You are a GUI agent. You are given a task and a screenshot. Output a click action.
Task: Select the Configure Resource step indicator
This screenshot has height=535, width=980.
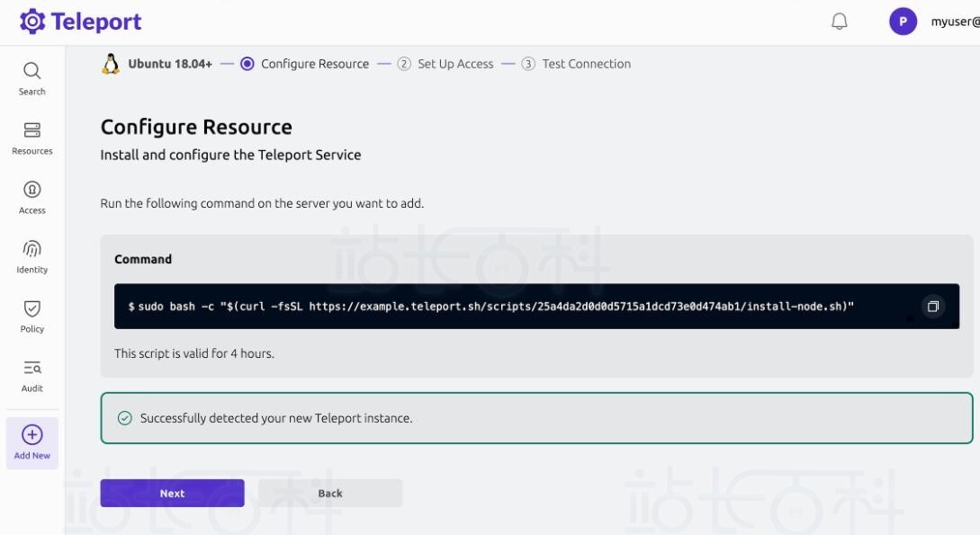pos(247,64)
